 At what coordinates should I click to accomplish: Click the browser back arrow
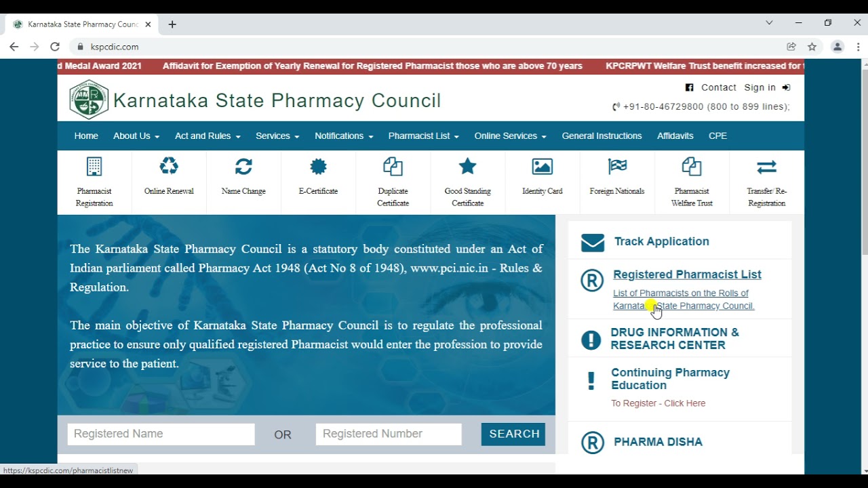[14, 47]
